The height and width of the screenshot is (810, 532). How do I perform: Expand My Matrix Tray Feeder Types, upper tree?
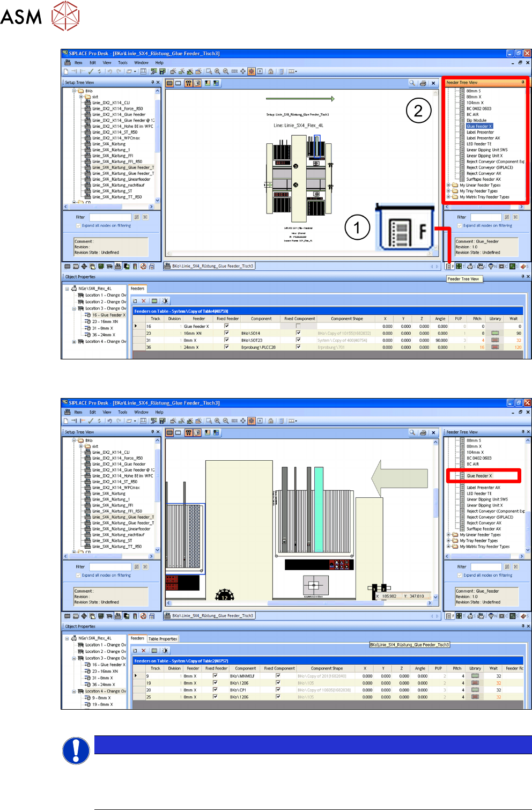point(448,197)
